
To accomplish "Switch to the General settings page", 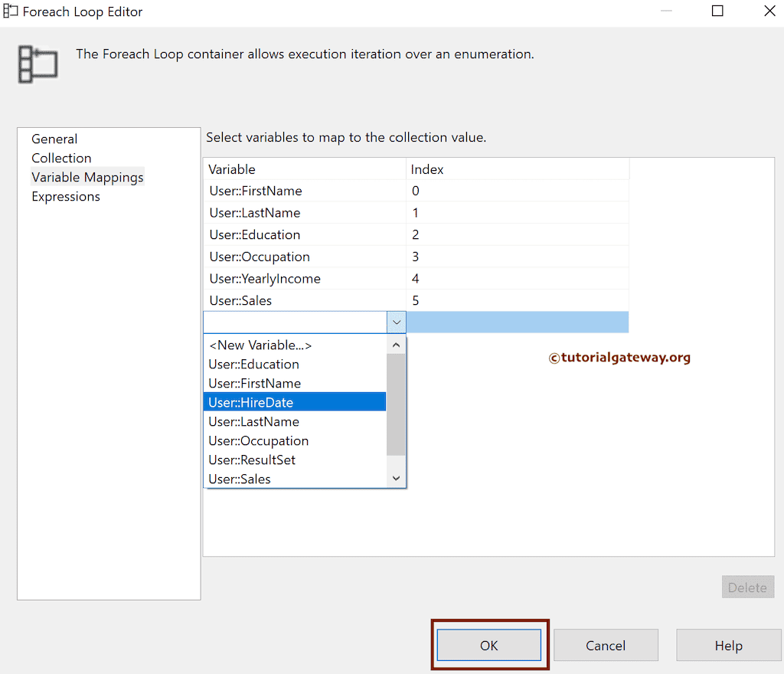I will (x=54, y=139).
